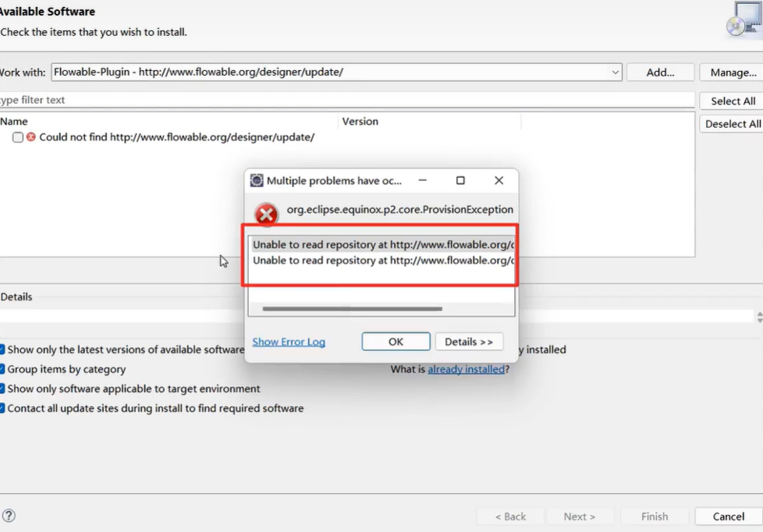Click the Select All button
This screenshot has height=532, width=763.
(x=733, y=101)
